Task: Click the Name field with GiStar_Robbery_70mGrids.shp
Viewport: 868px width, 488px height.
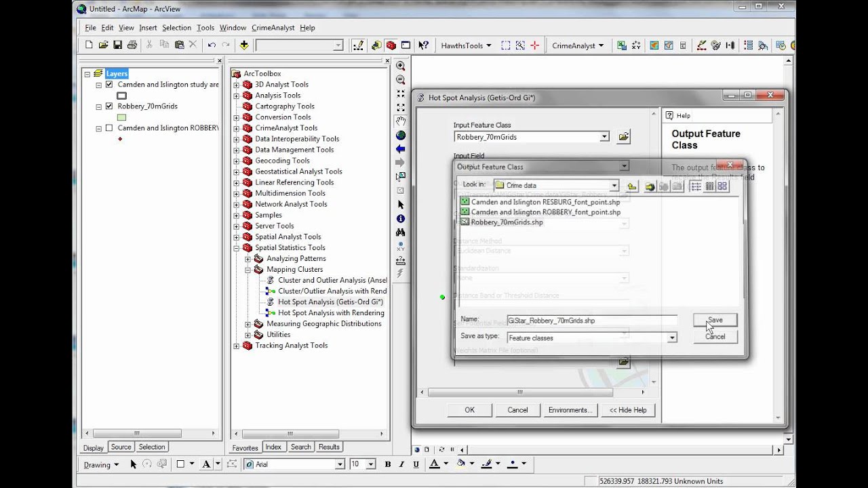Action: [592, 321]
